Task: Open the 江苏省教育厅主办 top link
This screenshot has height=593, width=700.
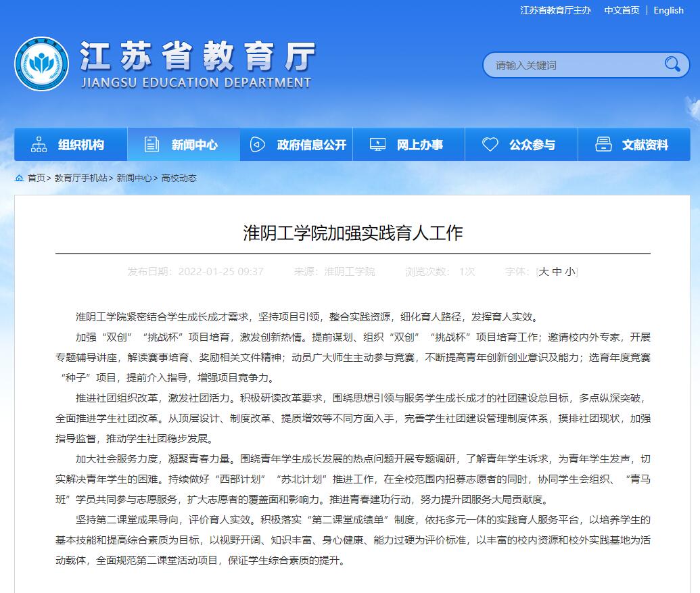Action: 555,10
